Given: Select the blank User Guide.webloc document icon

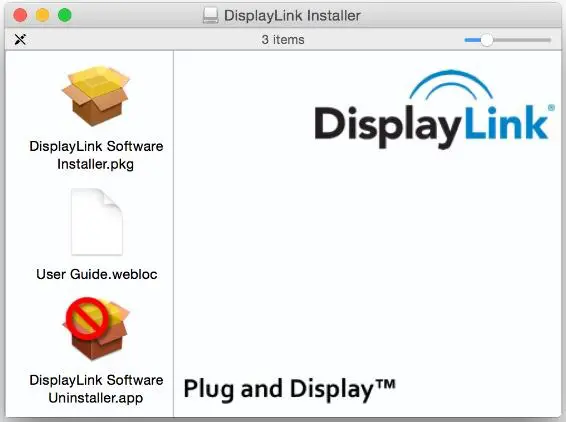Looking at the screenshot, I should click(97, 222).
